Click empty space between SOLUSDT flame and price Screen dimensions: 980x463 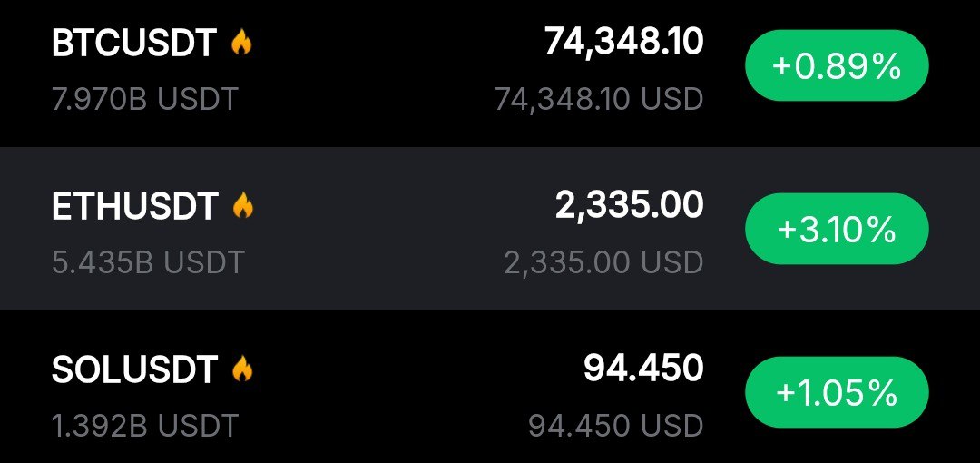(408, 369)
